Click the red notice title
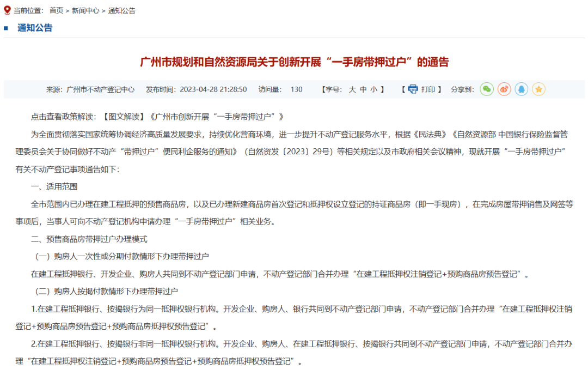Image resolution: width=588 pixels, height=369 pixels. pos(295,62)
